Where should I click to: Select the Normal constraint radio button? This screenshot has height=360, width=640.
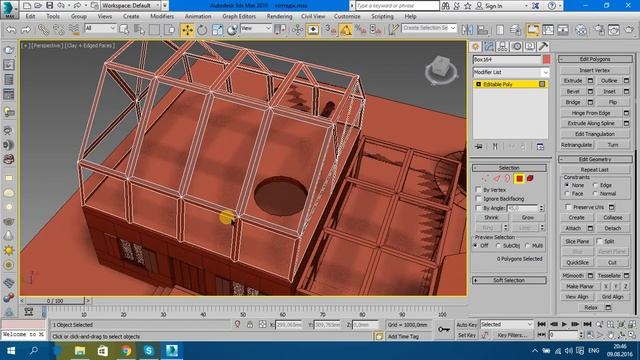[x=596, y=193]
